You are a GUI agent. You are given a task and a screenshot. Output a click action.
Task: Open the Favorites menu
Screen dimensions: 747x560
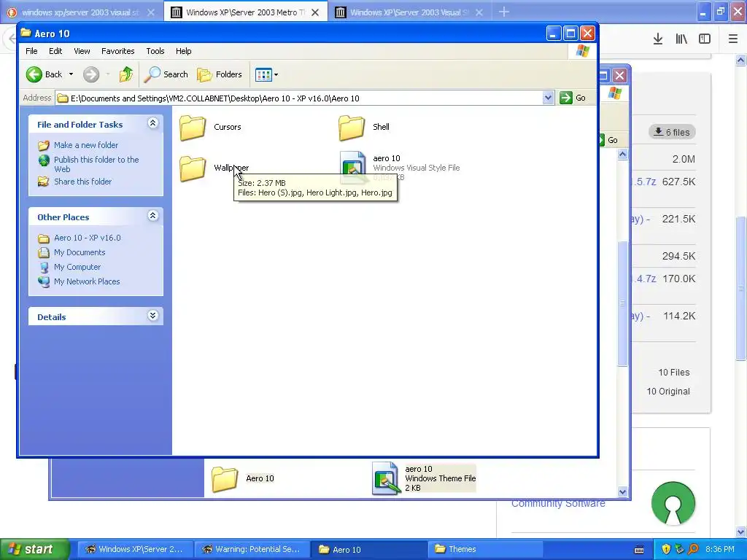pos(117,51)
